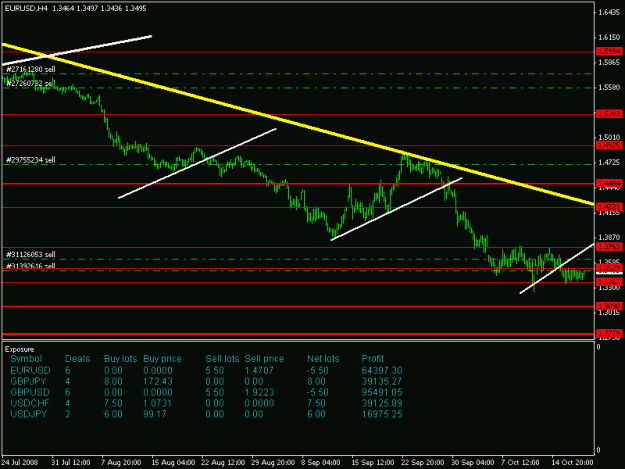Click the 1.6150 price axis value
The height and width of the screenshot is (469, 625).
tap(609, 37)
